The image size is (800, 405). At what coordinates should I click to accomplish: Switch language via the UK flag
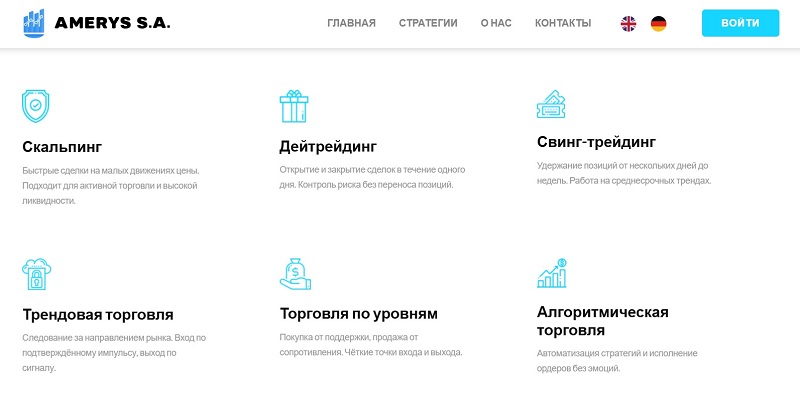[629, 23]
